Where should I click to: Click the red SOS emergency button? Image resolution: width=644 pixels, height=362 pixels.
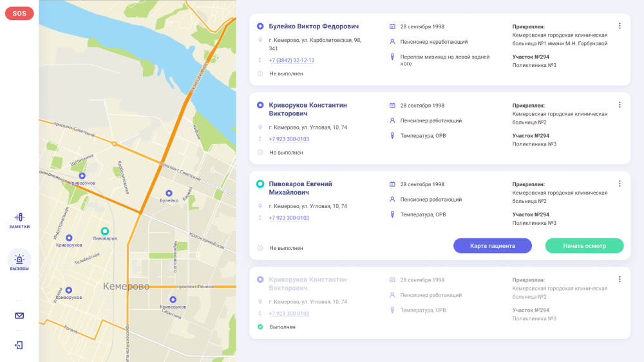tap(19, 14)
